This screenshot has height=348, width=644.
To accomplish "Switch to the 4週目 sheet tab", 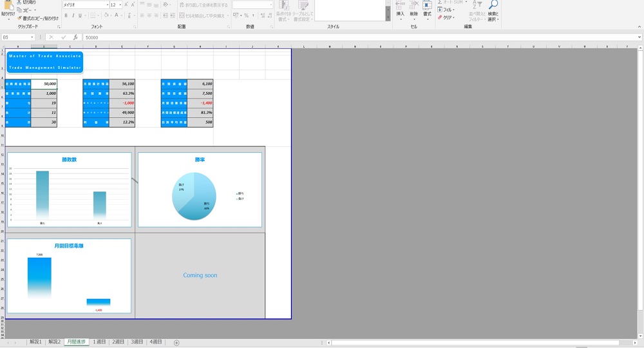I will pos(156,342).
